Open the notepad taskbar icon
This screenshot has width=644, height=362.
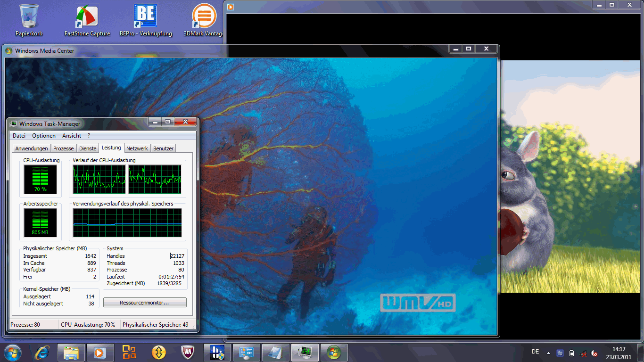pyautogui.click(x=275, y=353)
